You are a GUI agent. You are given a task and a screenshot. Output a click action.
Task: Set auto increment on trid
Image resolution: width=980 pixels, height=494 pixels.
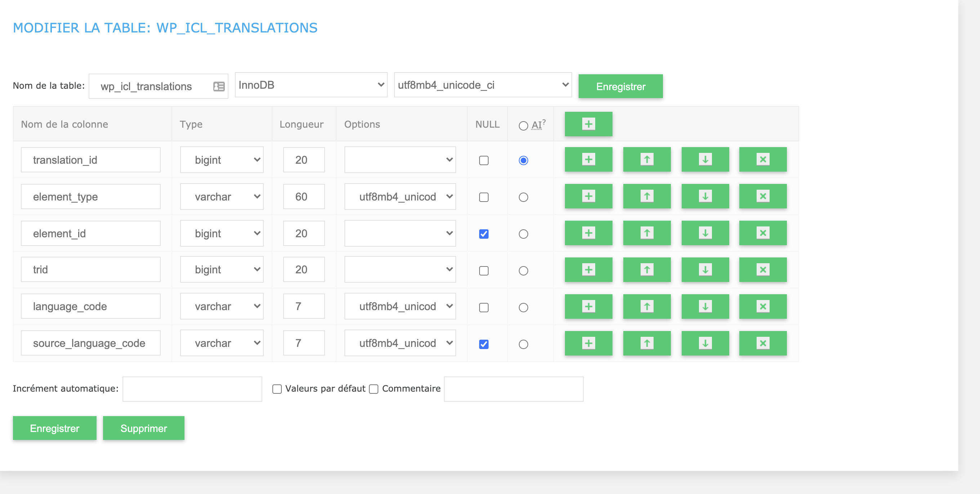(x=523, y=271)
